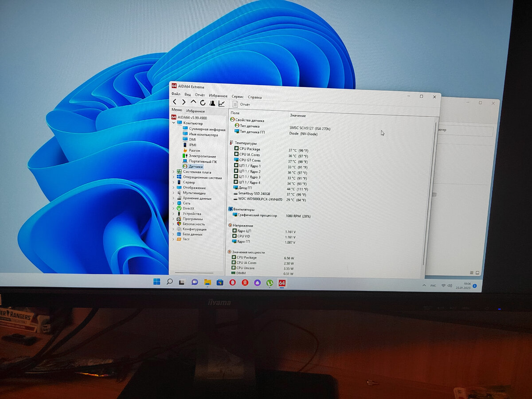Select the Портативный ПК tree item
532x399 pixels.
[199, 161]
